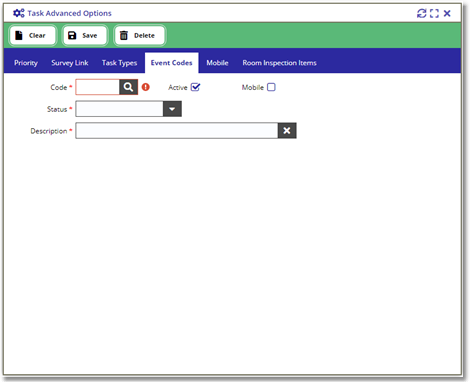The width and height of the screenshot is (470, 384).
Task: Uncheck the Active checkbox
Action: [195, 87]
